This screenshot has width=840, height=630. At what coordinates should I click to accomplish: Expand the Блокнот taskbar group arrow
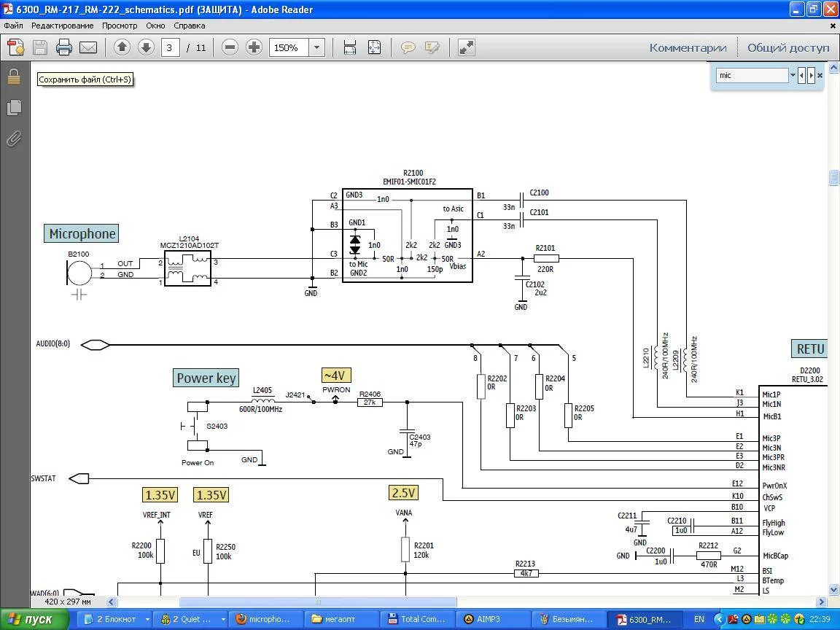click(147, 619)
